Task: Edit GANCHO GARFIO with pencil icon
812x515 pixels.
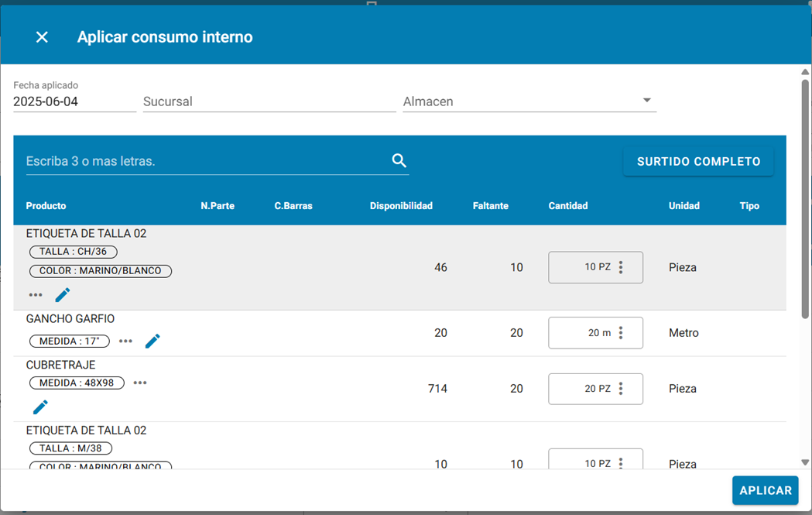Action: tap(152, 341)
